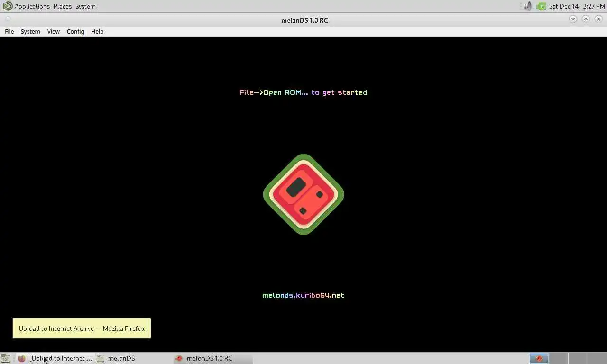Open the Config menu
The height and width of the screenshot is (364, 607).
(75, 31)
